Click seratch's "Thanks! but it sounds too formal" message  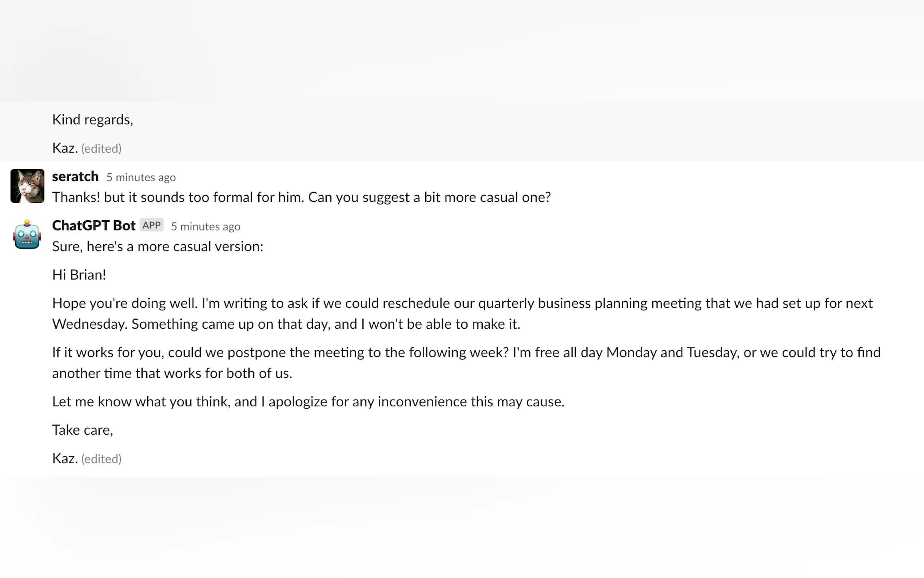(x=301, y=197)
